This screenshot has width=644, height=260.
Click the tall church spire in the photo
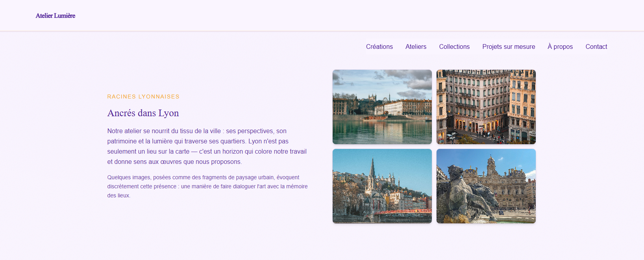tap(372, 169)
